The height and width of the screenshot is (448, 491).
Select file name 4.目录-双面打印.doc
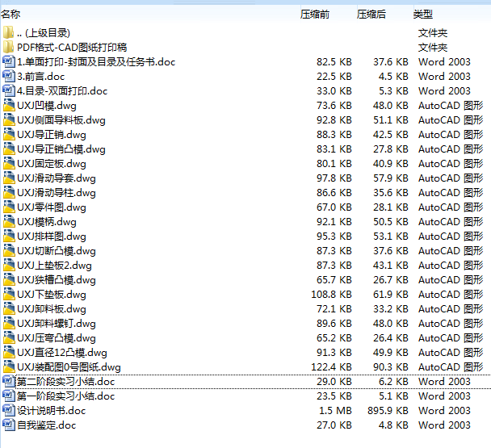click(62, 91)
